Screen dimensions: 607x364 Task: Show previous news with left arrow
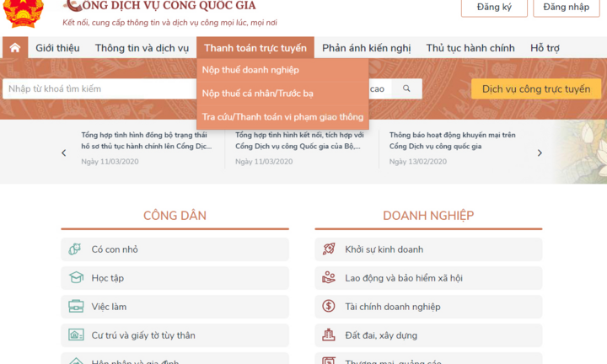point(64,153)
